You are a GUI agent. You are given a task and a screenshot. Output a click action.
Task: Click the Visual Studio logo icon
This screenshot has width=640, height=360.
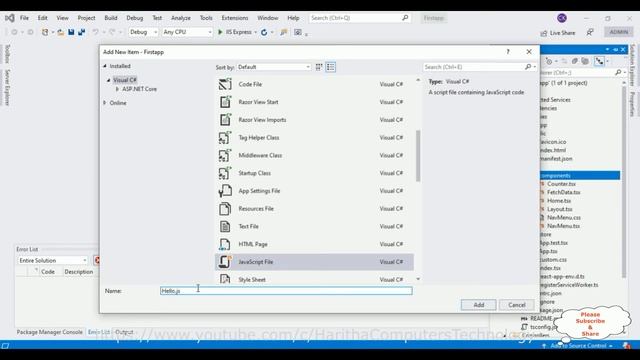point(9,18)
